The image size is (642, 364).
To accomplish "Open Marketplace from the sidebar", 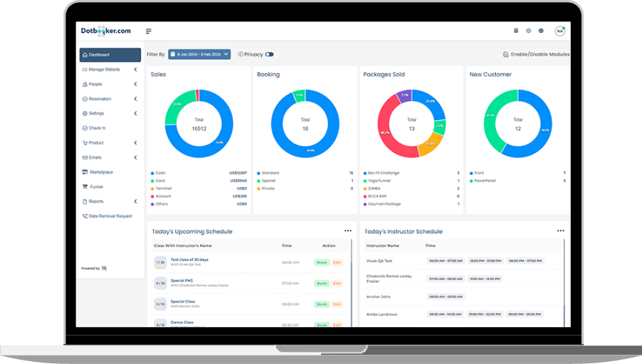I will [100, 172].
